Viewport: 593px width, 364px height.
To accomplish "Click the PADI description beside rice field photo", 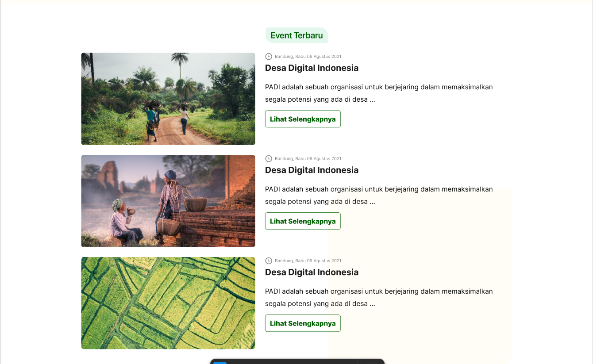I will [378, 297].
